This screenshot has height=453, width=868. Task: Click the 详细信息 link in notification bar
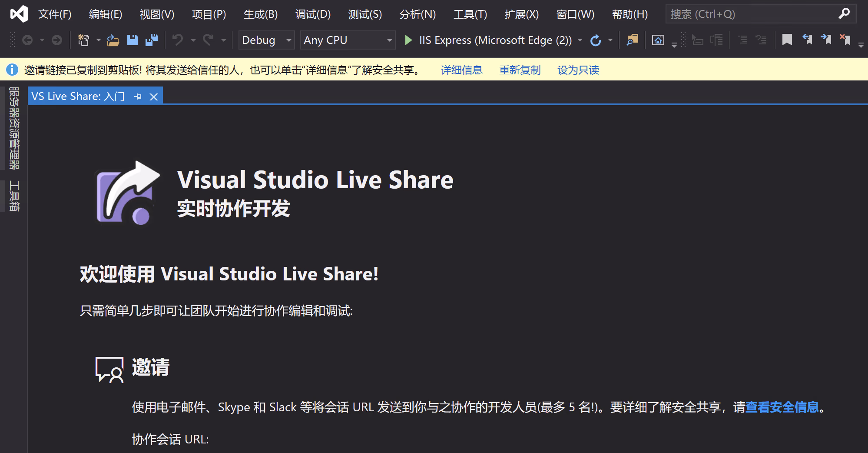tap(461, 70)
